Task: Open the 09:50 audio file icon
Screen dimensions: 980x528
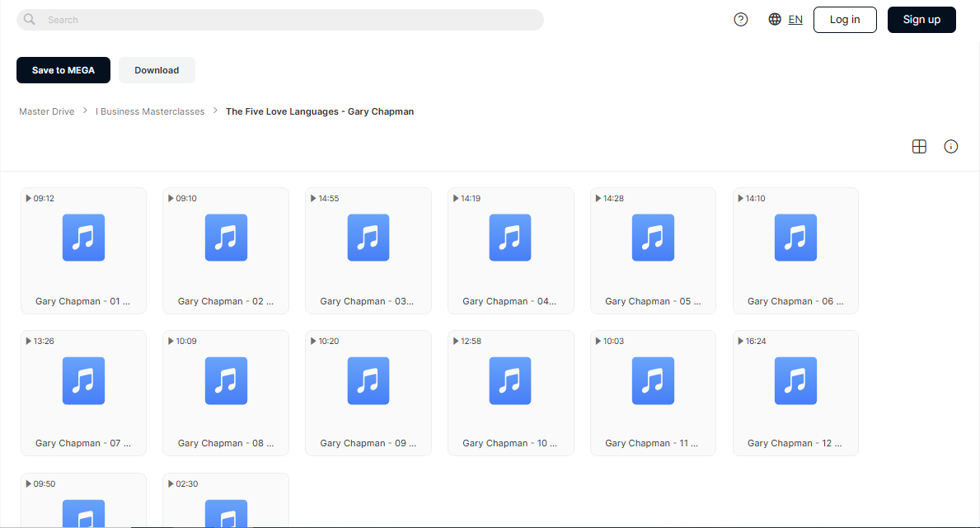Action: (84, 513)
